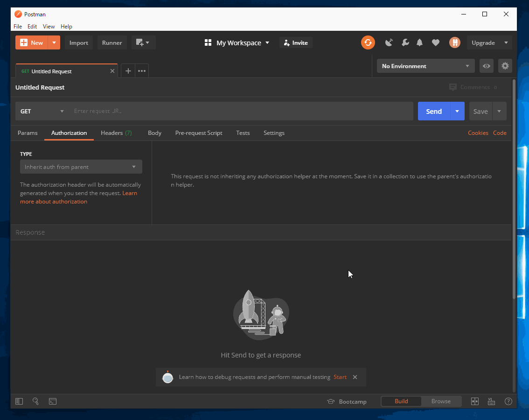Switch to the Headers (7) tab
The width and height of the screenshot is (529, 420).
[116, 133]
